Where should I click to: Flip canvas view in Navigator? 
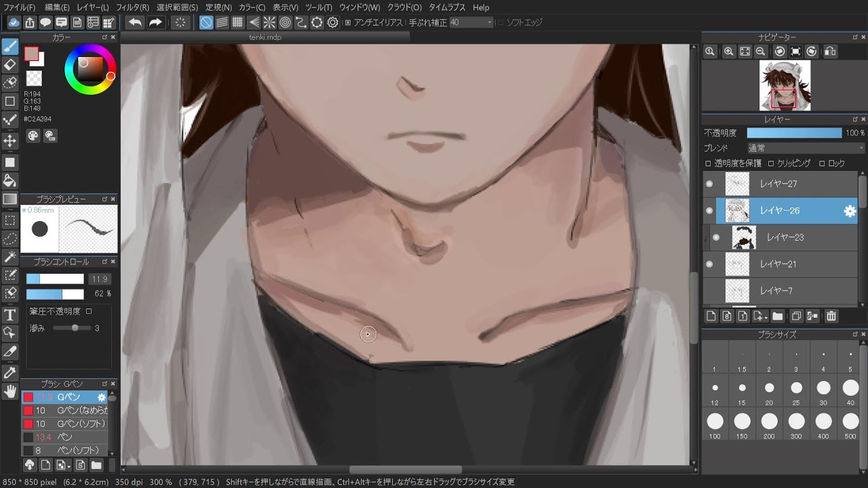point(830,52)
